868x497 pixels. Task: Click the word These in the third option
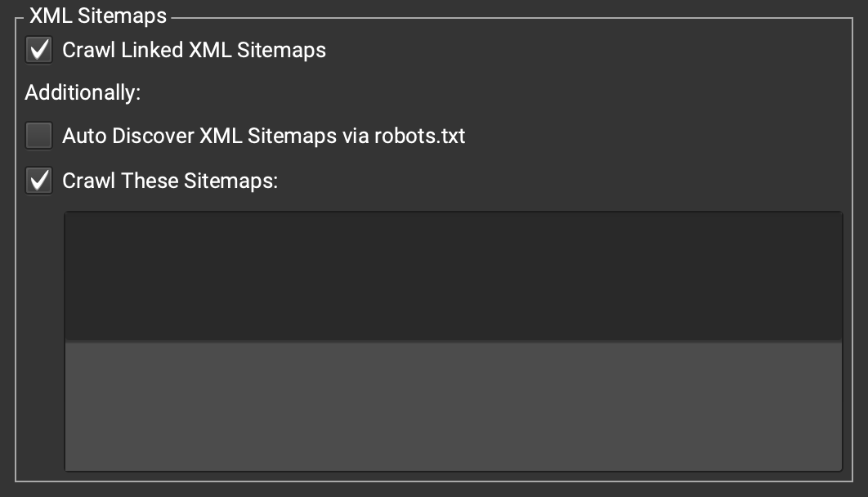point(149,181)
